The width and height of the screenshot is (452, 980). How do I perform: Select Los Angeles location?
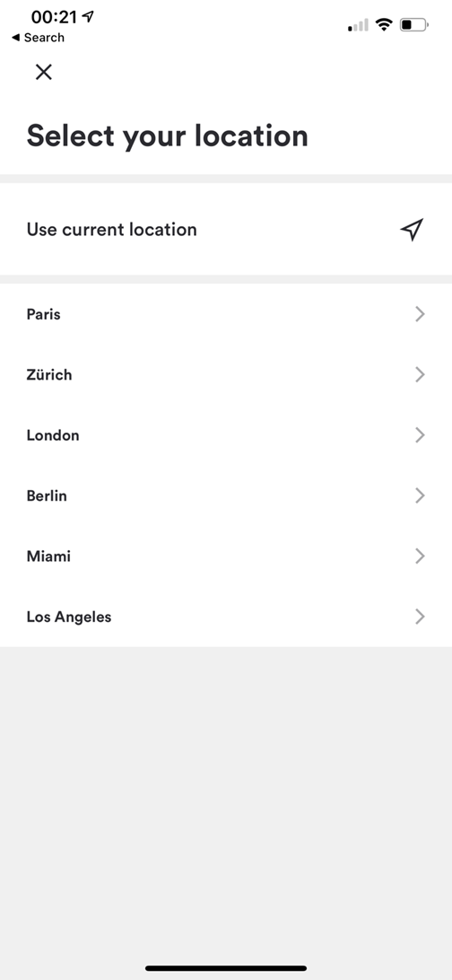click(226, 617)
